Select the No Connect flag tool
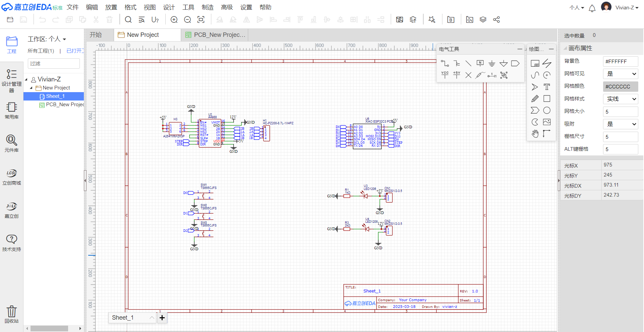 468,75
